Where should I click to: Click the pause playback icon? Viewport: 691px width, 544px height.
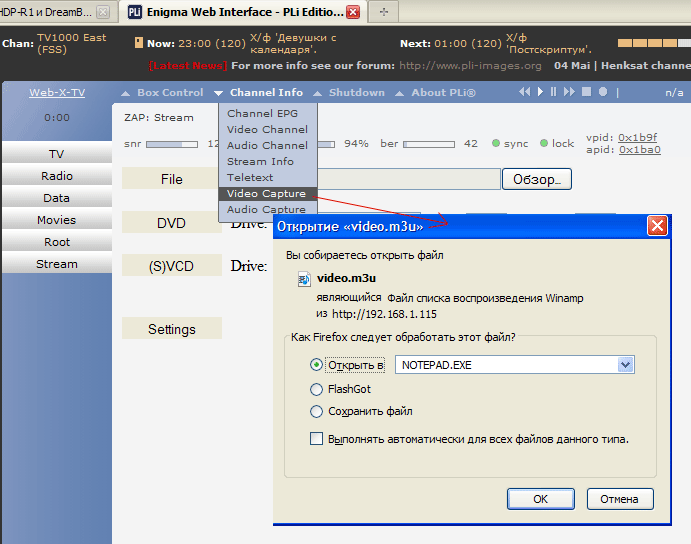[x=554, y=92]
